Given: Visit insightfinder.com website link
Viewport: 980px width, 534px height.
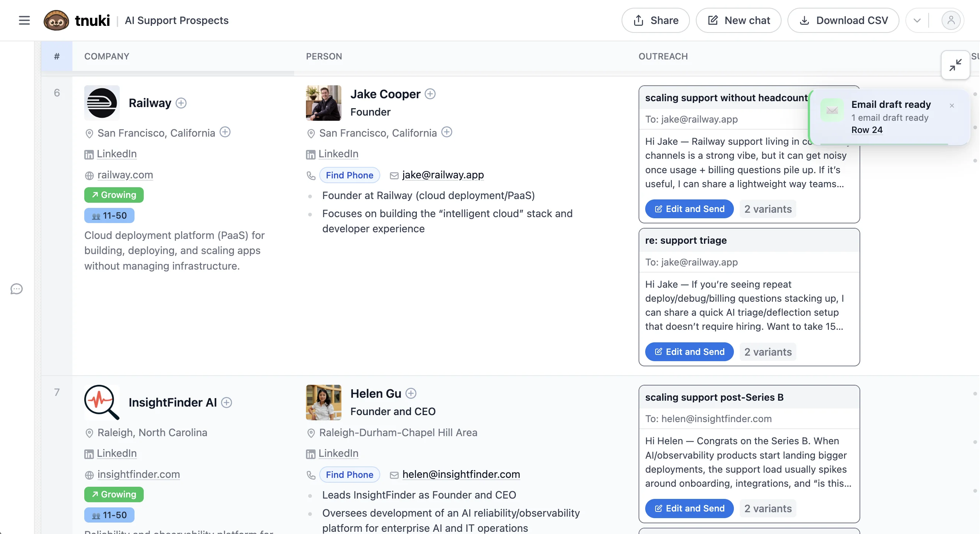Looking at the screenshot, I should tap(139, 474).
